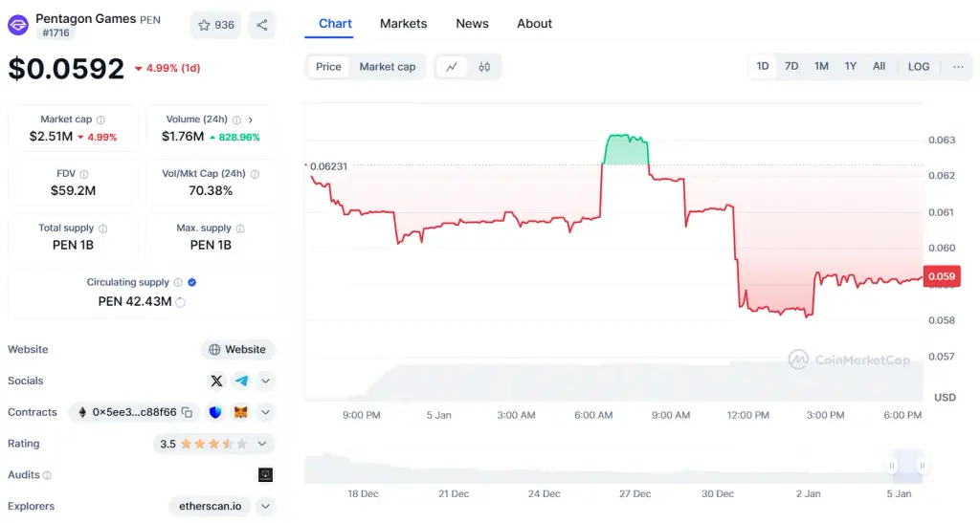Screen dimensions: 980x523
Task: Click contract address 0x5ee3...c88f66
Action: point(134,412)
